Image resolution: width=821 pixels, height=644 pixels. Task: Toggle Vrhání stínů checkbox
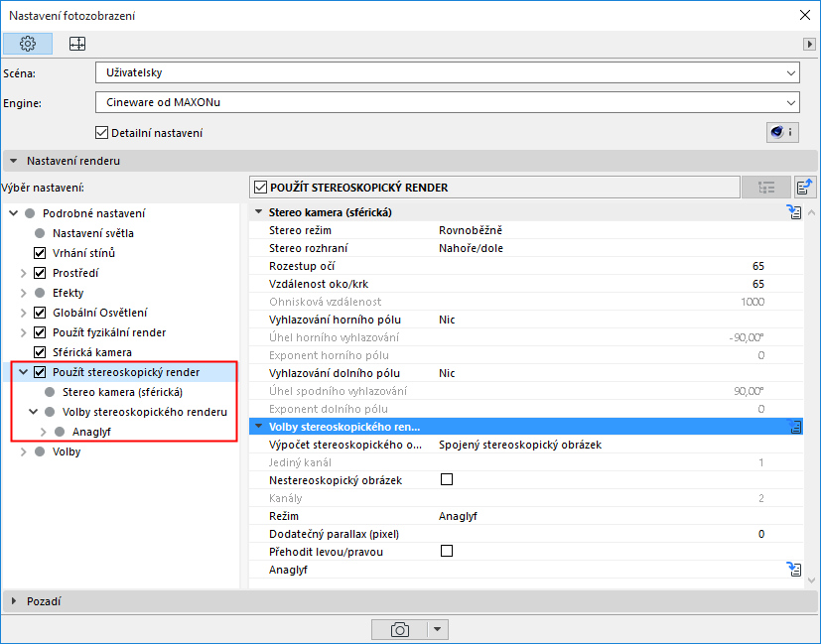coord(40,253)
